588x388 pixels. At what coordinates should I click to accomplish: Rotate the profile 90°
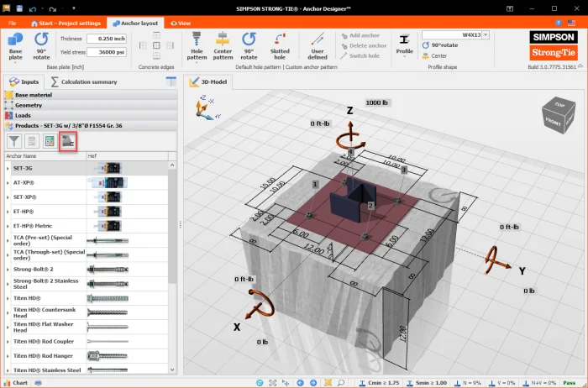coord(440,45)
